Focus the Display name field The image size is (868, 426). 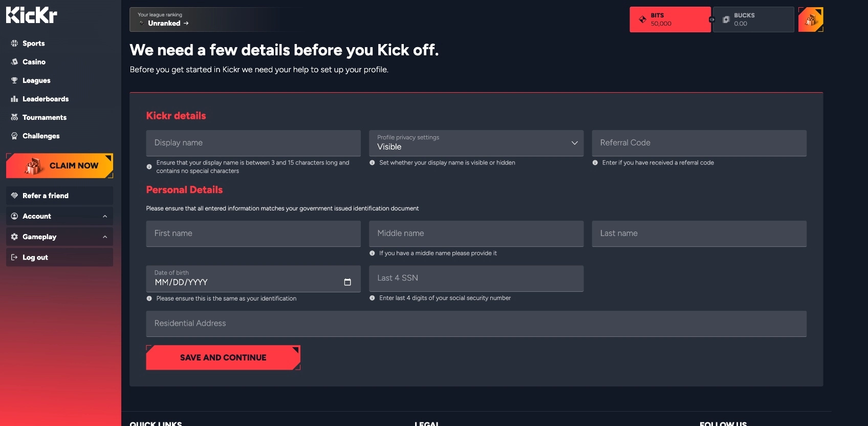pos(253,143)
